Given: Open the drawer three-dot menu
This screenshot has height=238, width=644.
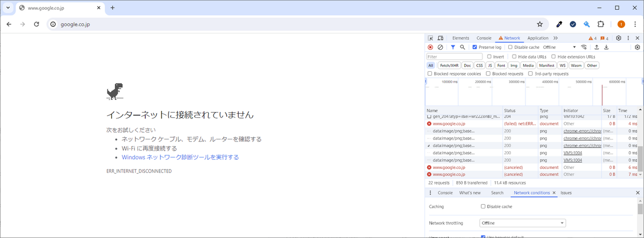Looking at the screenshot, I should pos(430,192).
